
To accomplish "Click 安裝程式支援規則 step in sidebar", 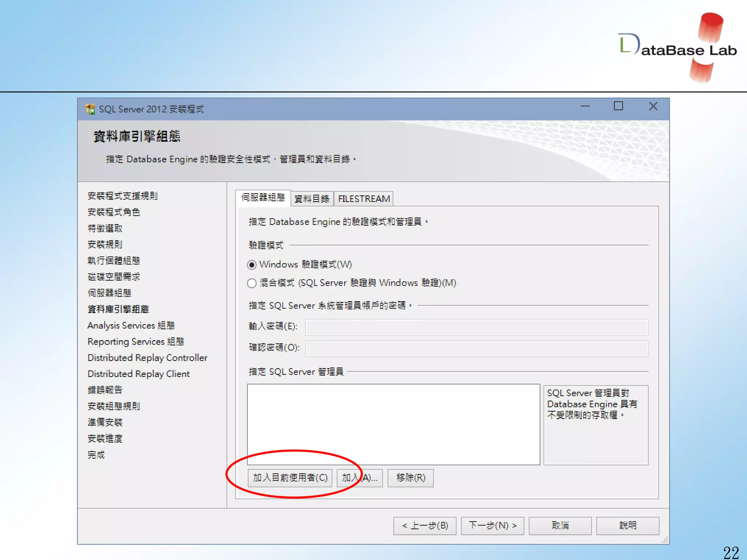I will [x=123, y=196].
